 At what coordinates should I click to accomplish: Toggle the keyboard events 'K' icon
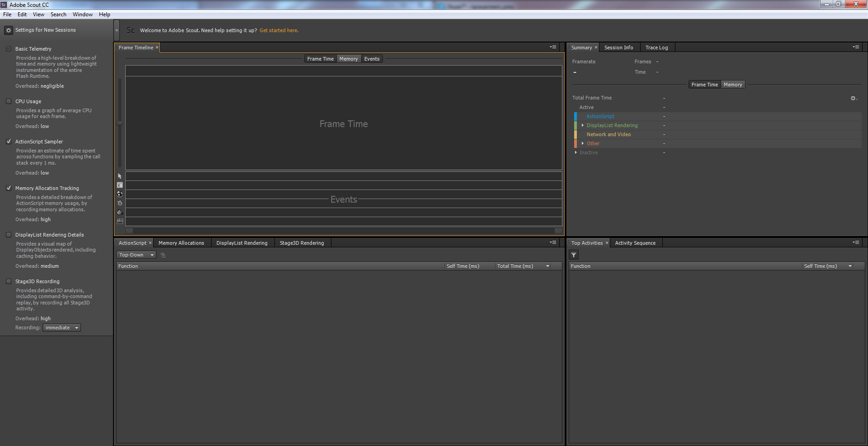(120, 185)
